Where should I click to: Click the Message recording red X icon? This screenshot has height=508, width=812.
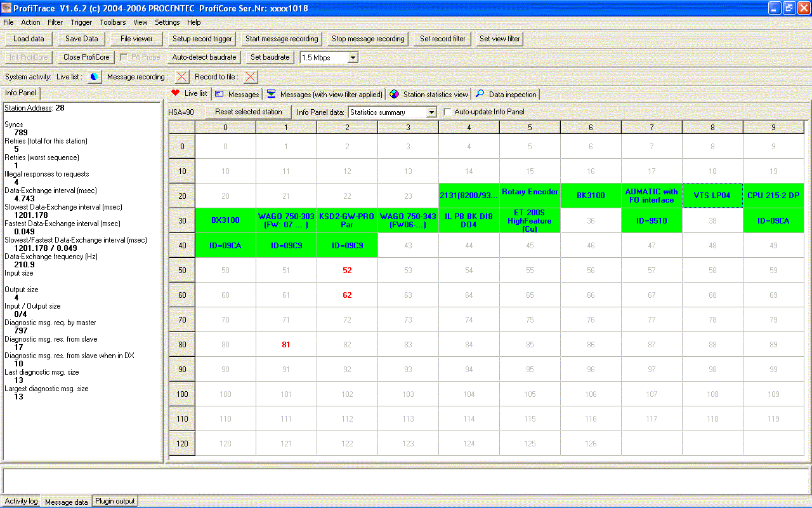click(x=182, y=77)
